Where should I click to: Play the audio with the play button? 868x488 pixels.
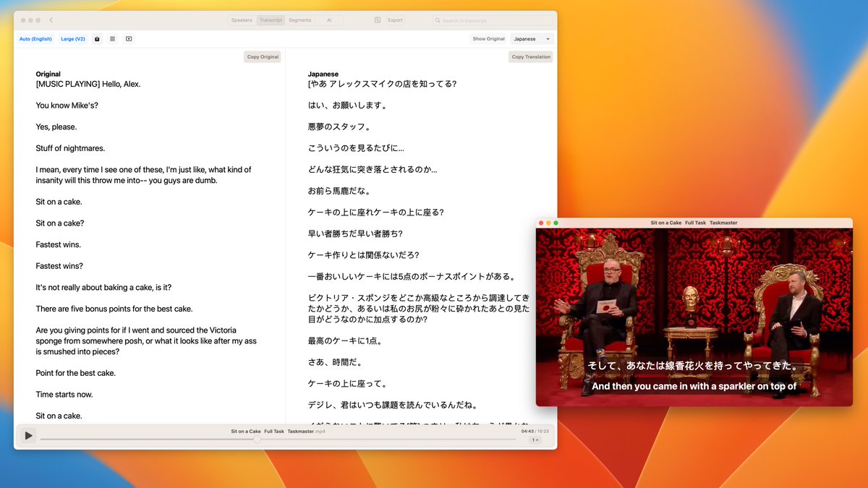pos(28,435)
